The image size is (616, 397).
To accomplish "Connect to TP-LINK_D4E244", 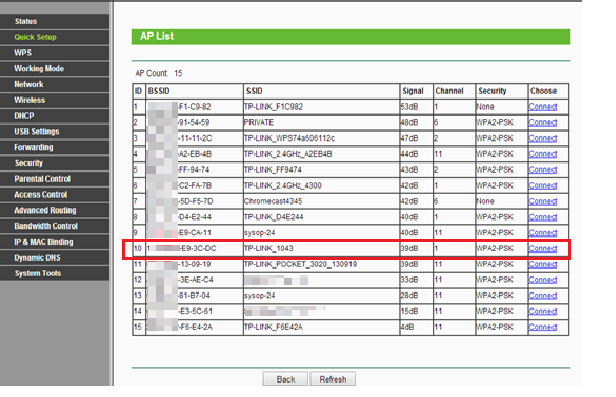I will point(543,217).
